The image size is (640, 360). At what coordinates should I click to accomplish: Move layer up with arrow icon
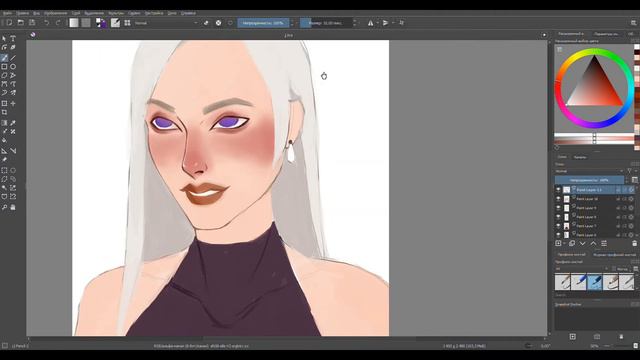(593, 243)
